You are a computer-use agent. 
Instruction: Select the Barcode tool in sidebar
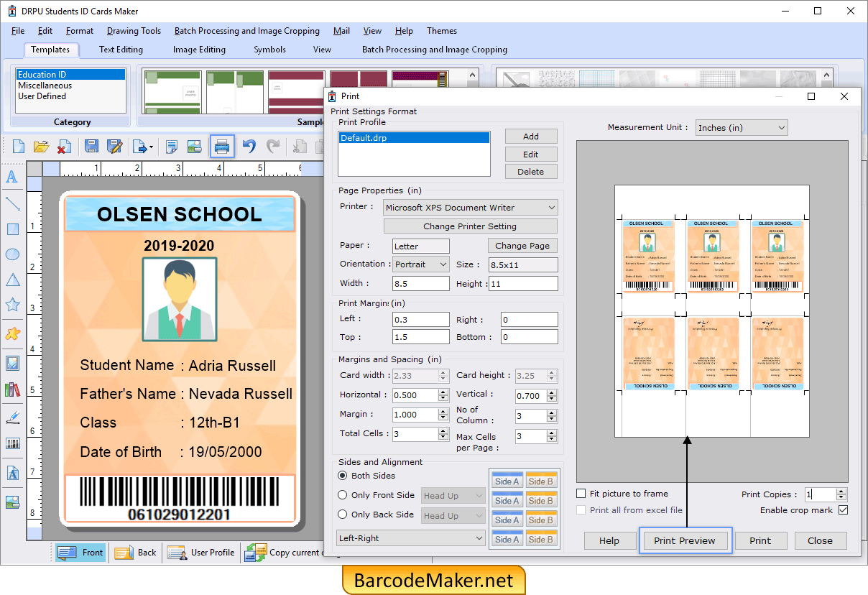tap(12, 443)
